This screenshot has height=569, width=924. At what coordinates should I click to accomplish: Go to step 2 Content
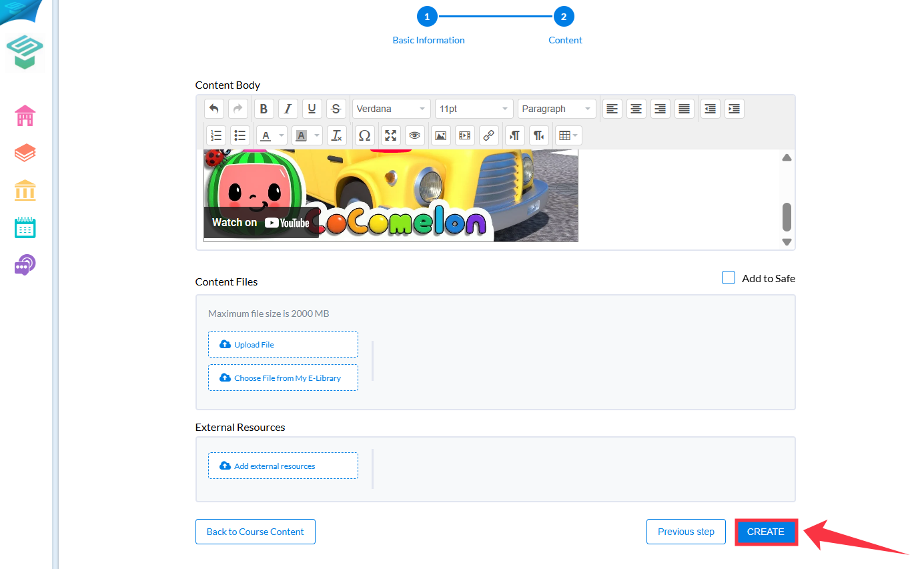point(564,17)
